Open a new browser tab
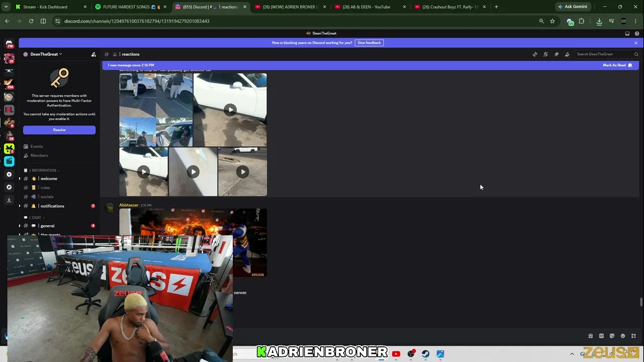The image size is (644, 362). click(x=496, y=7)
